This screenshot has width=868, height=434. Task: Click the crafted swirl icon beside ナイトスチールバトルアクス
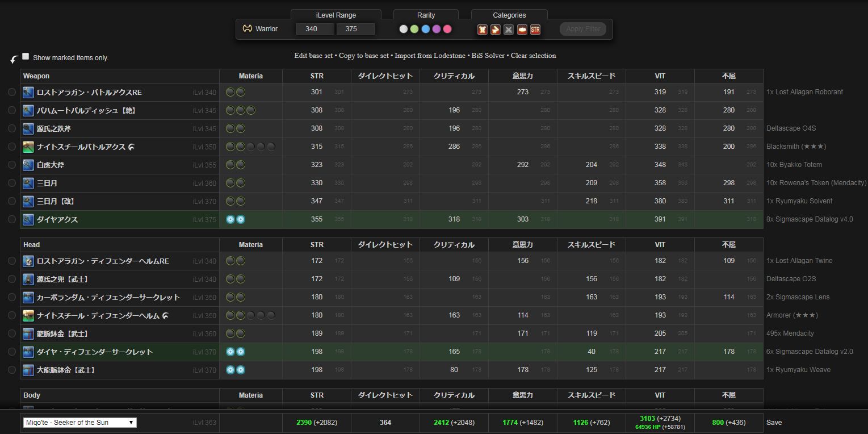click(132, 147)
